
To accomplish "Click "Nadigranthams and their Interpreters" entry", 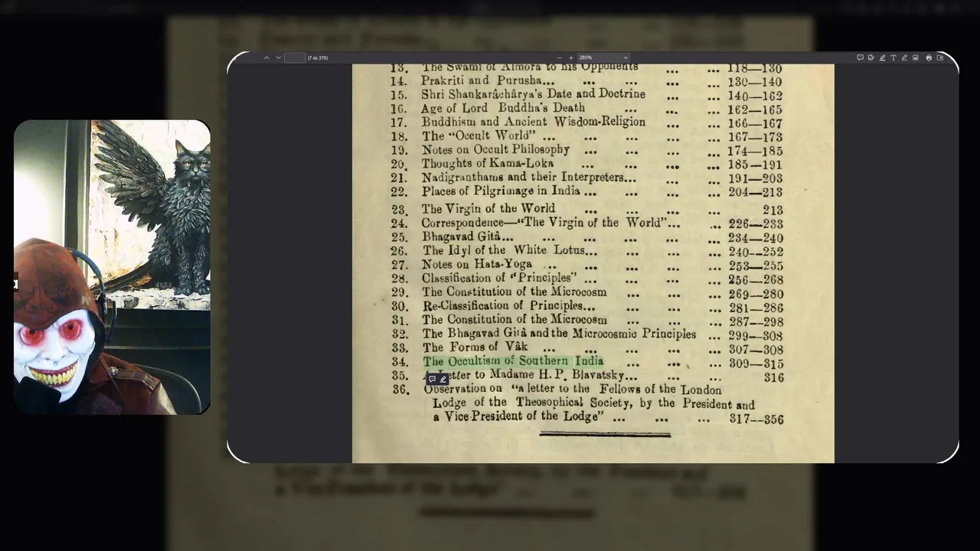I will [x=523, y=177].
